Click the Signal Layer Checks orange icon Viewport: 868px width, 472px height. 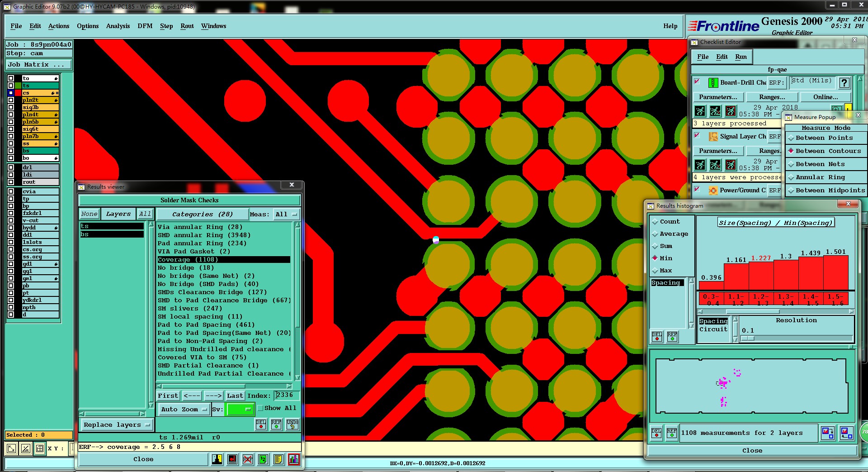713,137
